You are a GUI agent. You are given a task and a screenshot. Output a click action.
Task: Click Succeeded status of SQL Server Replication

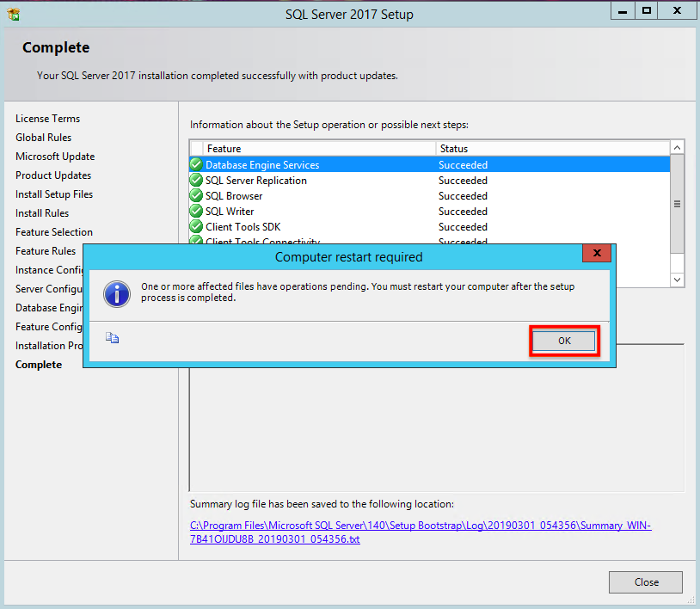click(463, 181)
